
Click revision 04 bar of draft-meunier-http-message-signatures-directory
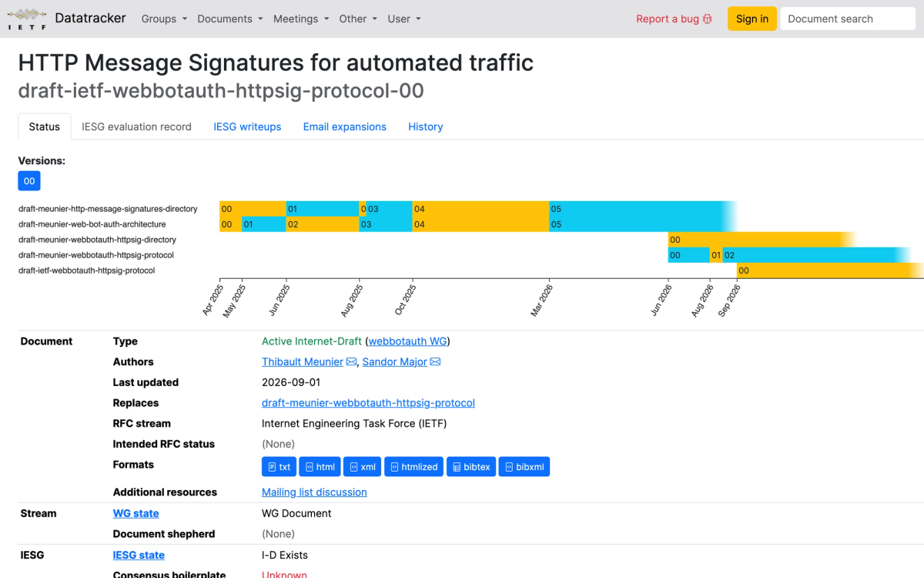coord(480,209)
